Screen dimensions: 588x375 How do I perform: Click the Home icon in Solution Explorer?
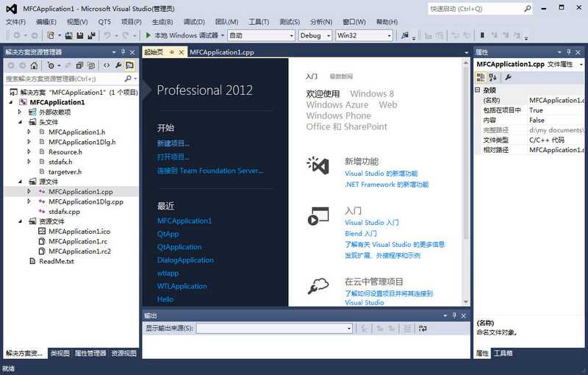tap(34, 65)
